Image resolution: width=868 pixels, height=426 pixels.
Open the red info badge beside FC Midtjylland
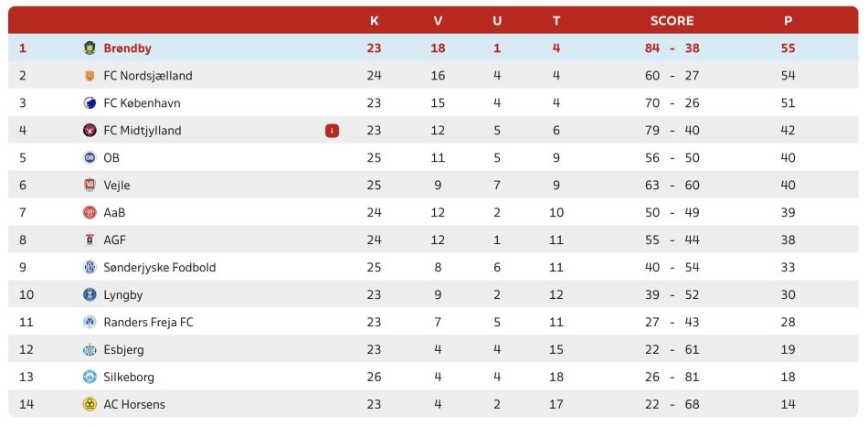(x=333, y=131)
